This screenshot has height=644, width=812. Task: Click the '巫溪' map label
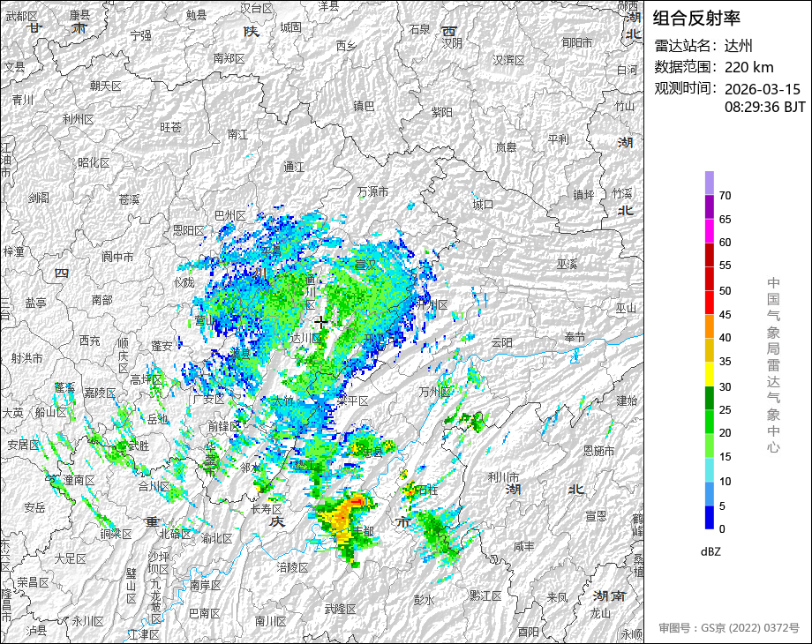[567, 265]
